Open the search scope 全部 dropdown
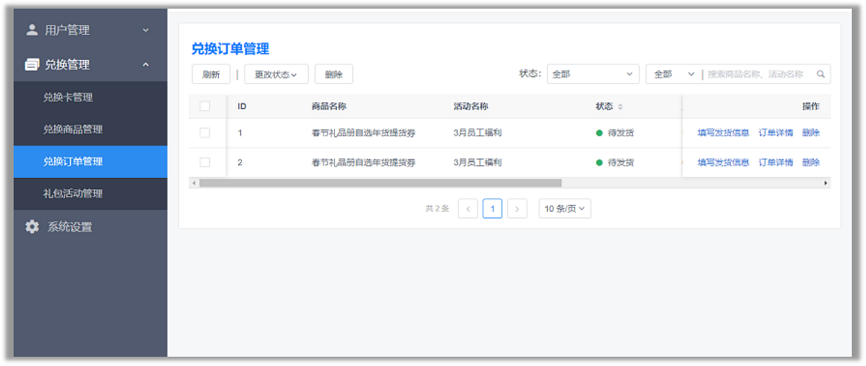 674,74
